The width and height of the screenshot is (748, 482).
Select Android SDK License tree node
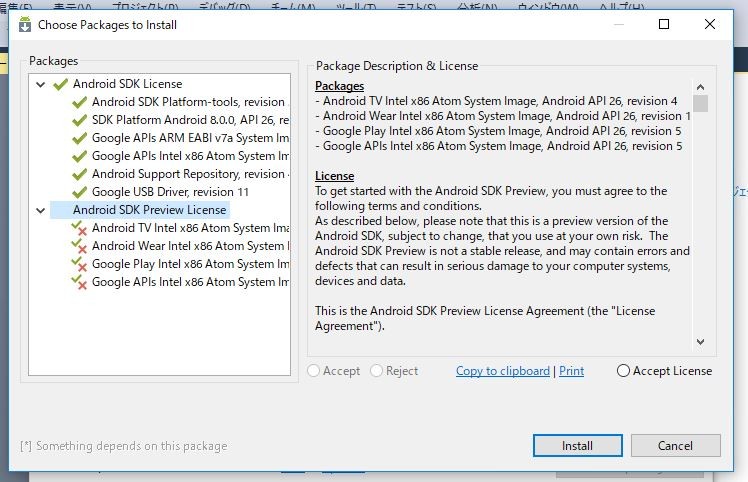tap(127, 84)
